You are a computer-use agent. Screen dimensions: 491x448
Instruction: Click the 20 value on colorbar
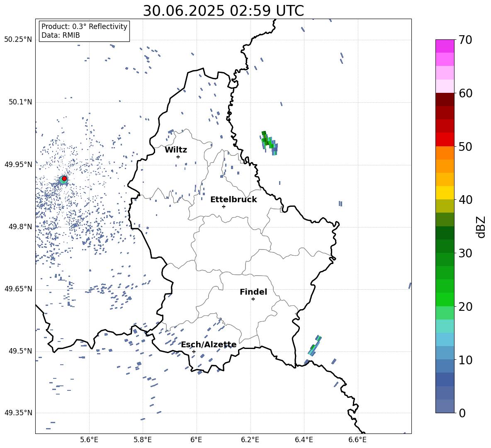[x=465, y=307]
